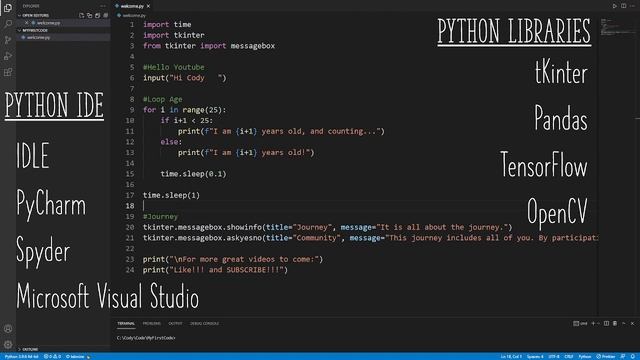
Task: Split the editor to the right
Action: click(624, 6)
